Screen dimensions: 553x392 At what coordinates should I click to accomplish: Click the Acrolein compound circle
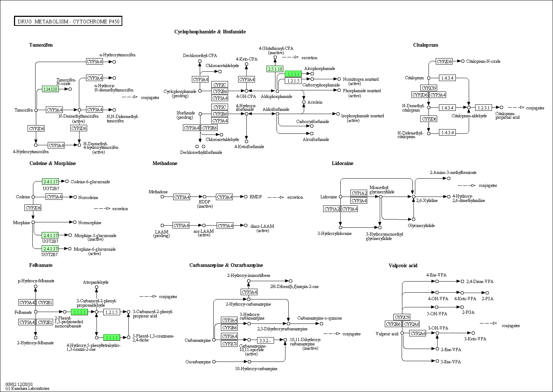304,102
